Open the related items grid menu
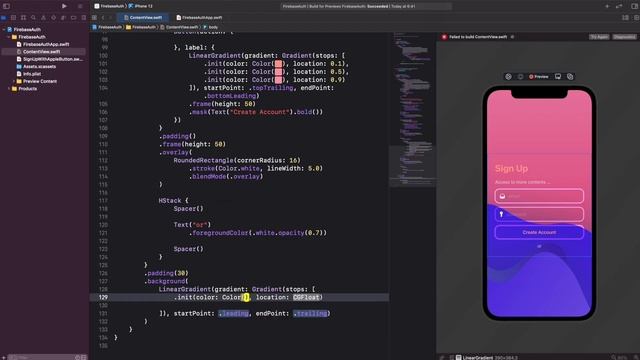Screen dimensions: 640x360 click(94, 18)
